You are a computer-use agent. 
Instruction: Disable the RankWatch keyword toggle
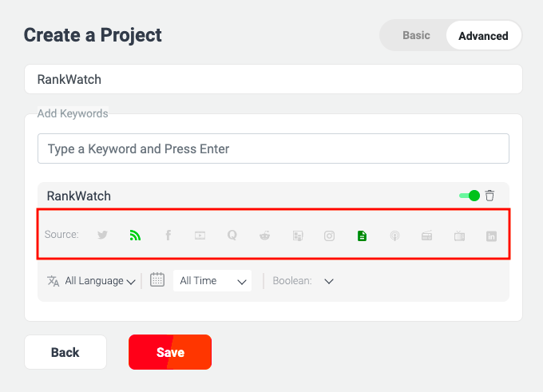pos(470,196)
